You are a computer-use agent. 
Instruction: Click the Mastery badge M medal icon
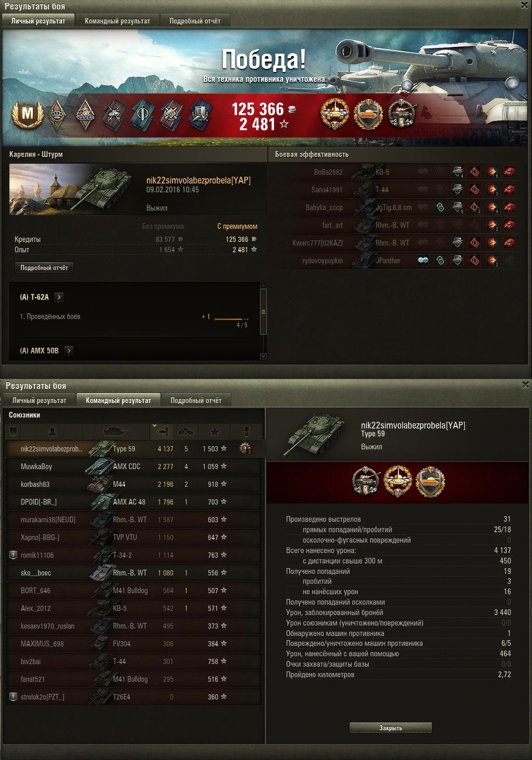click(28, 114)
